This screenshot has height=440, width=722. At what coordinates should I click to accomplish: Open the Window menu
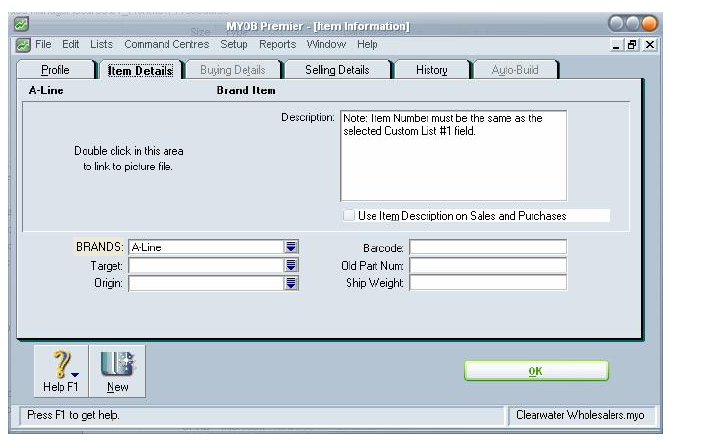[x=326, y=44]
